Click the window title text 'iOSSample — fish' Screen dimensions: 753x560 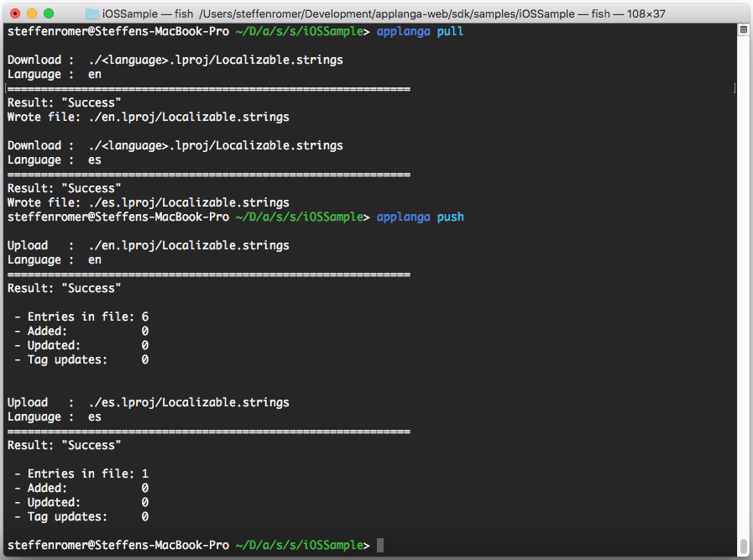148,14
